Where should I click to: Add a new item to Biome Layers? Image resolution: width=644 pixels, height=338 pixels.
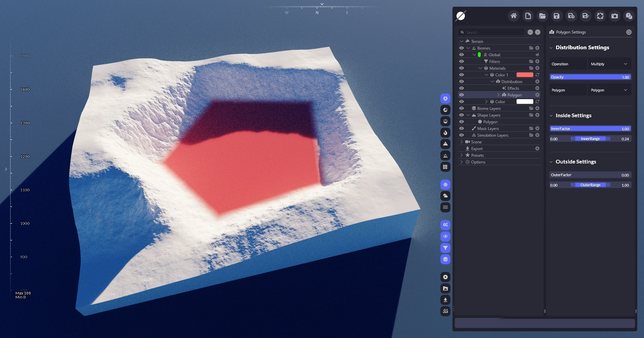pyautogui.click(x=537, y=109)
